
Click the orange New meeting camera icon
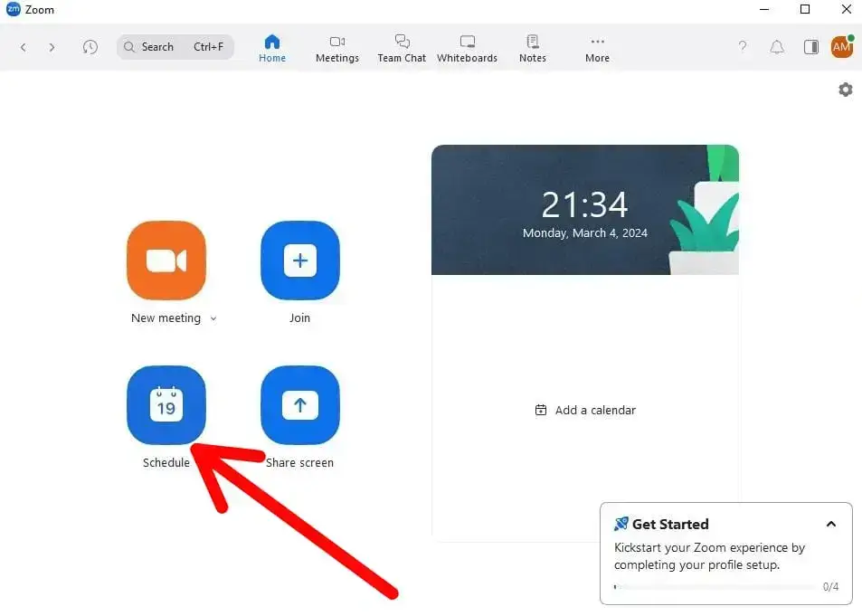click(x=166, y=261)
